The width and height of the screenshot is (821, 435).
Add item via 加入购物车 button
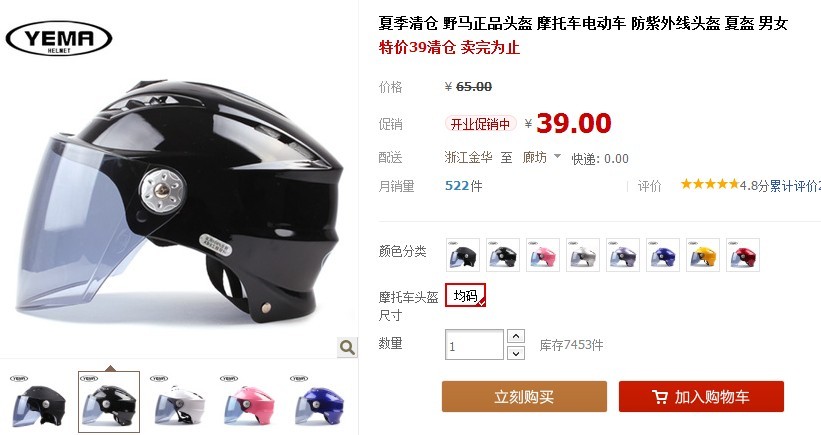[701, 396]
